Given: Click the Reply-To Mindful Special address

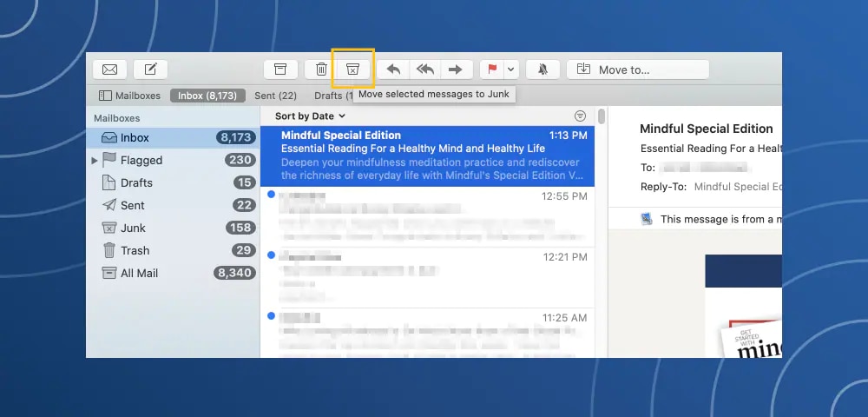Looking at the screenshot, I should pos(738,187).
